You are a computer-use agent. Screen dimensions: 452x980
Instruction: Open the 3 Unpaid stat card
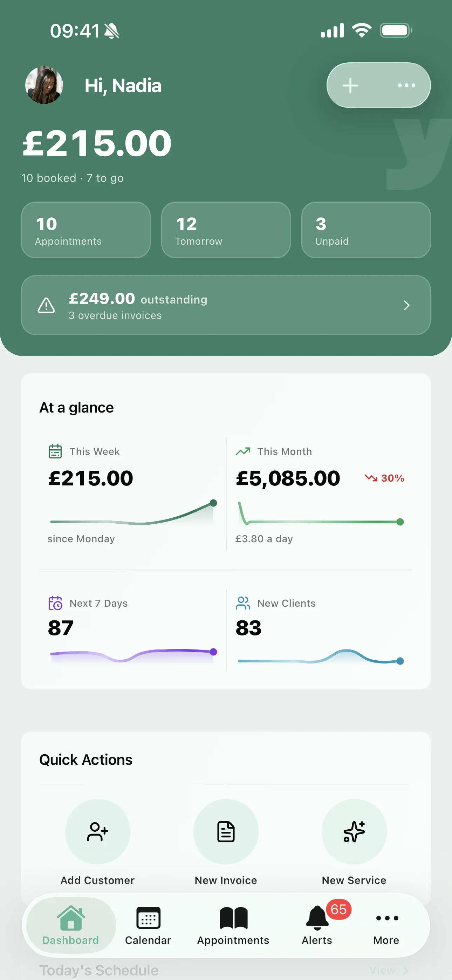coord(366,230)
